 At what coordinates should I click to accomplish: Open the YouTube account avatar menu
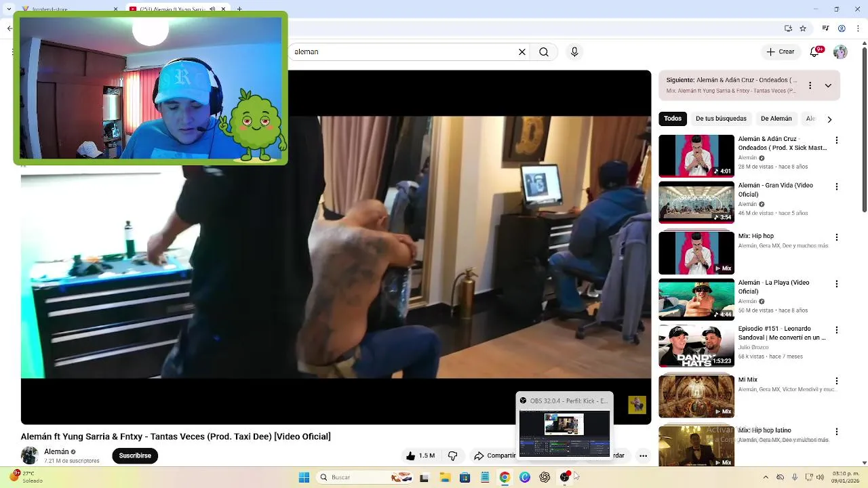tap(840, 52)
